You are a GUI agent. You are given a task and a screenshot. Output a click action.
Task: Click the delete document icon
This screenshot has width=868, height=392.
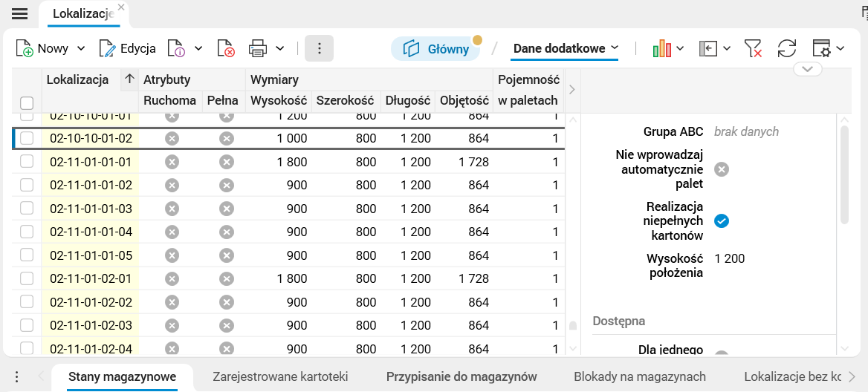point(226,49)
